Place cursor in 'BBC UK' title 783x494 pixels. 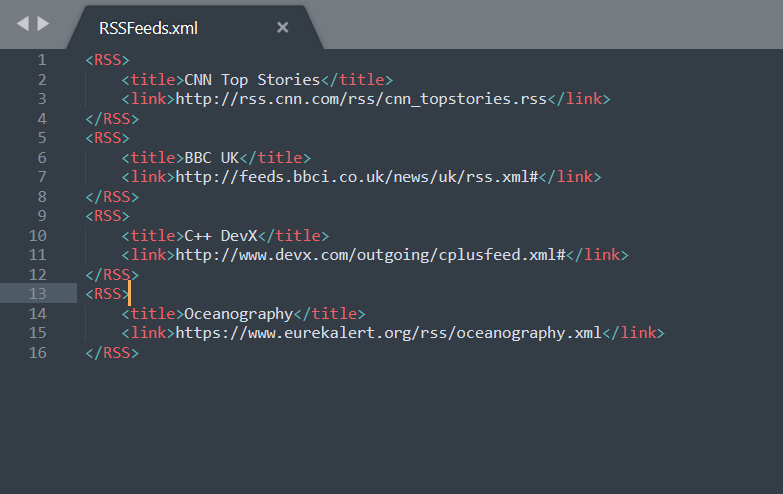click(212, 158)
